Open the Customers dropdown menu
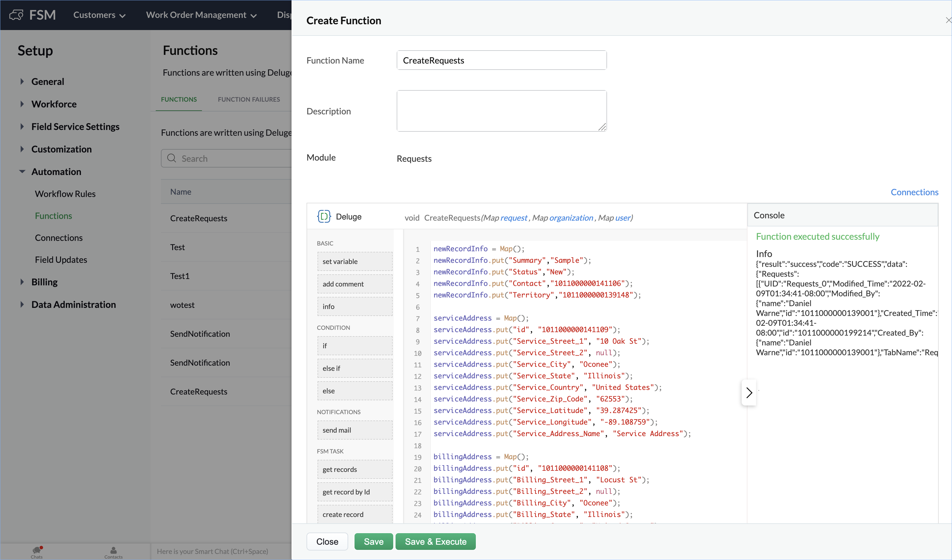 pyautogui.click(x=99, y=15)
